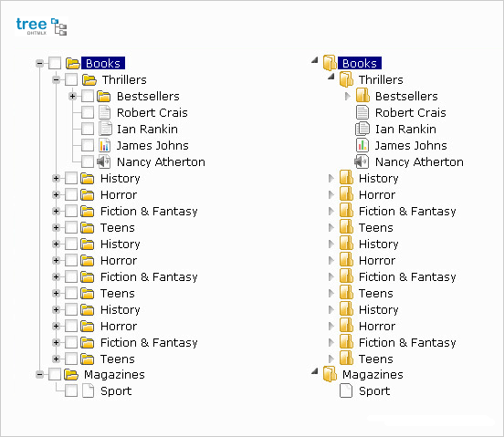504x437 pixels.
Task: Click the stacked pages icon beside right Ian Rankin
Action: pos(362,129)
